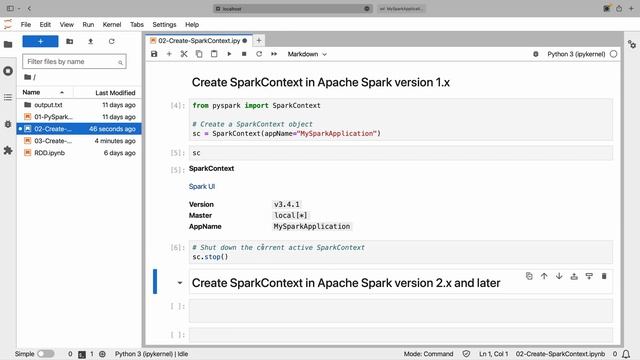640x360 pixels.
Task: Click the sc.stop() code cell
Action: coord(401,252)
